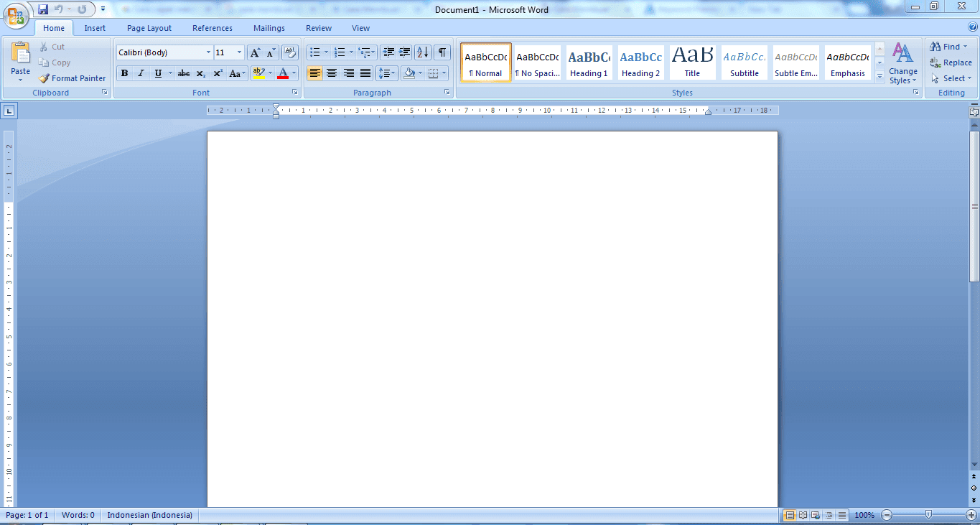The image size is (980, 525).
Task: Open Replace tool in Editing group
Action: click(951, 62)
